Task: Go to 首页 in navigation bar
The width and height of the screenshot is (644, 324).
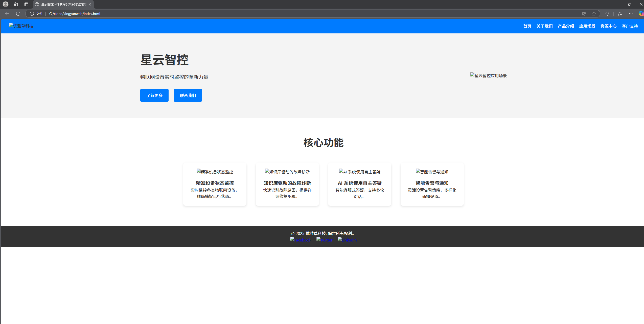Action: pyautogui.click(x=527, y=26)
